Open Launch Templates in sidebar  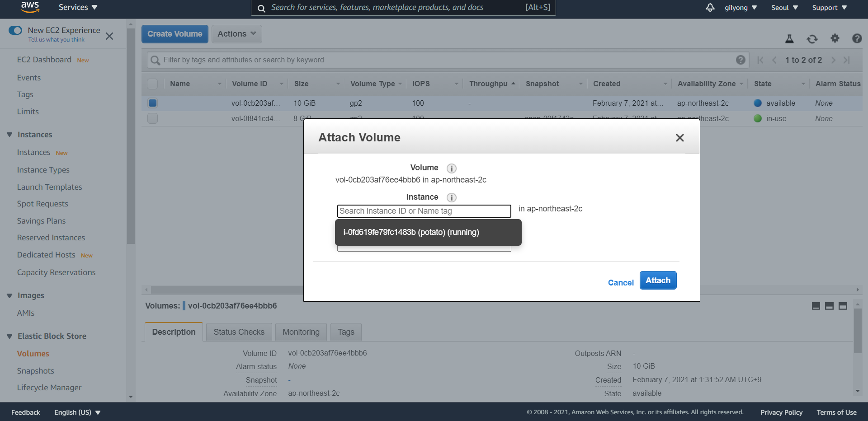[x=50, y=187]
